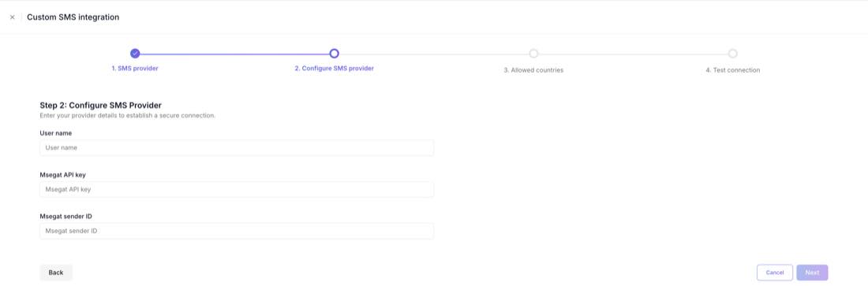Select the Configure SMS provider step circle

334,54
